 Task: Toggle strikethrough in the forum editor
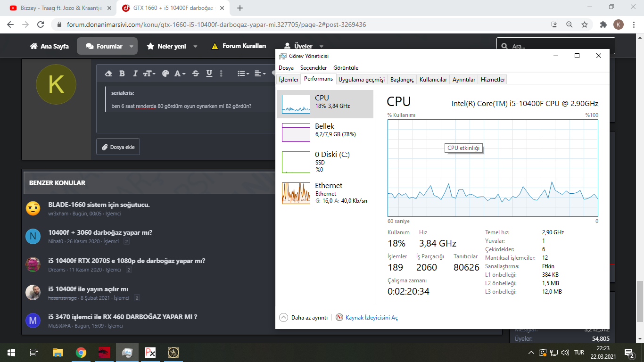[x=196, y=74]
